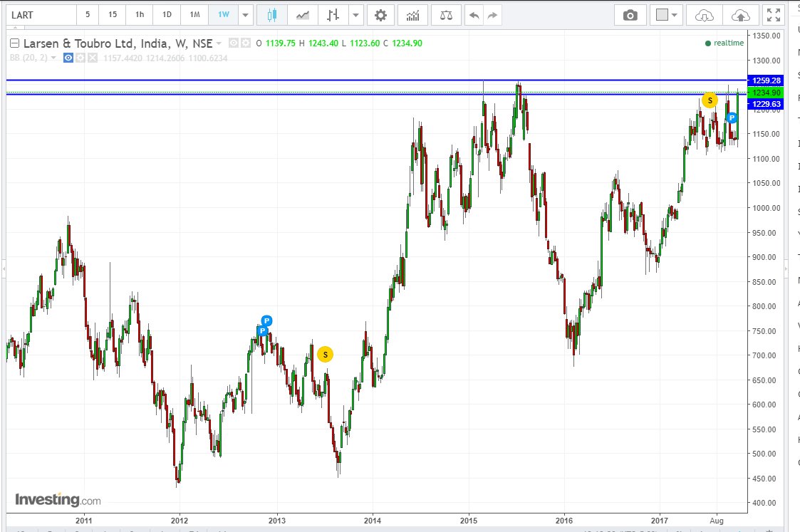Select the 1M interval
This screenshot has width=800, height=532.
click(195, 15)
